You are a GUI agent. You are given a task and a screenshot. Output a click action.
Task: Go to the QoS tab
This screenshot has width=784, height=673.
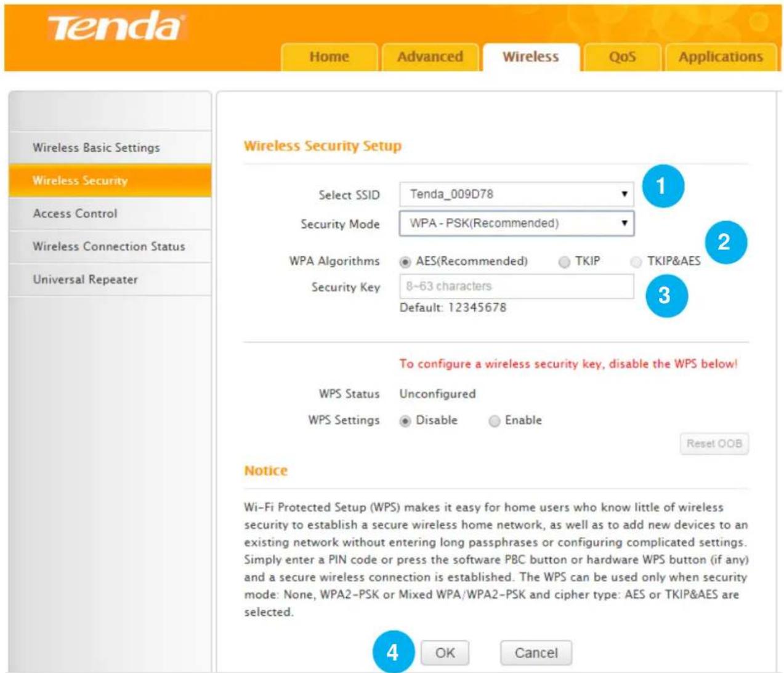point(622,57)
